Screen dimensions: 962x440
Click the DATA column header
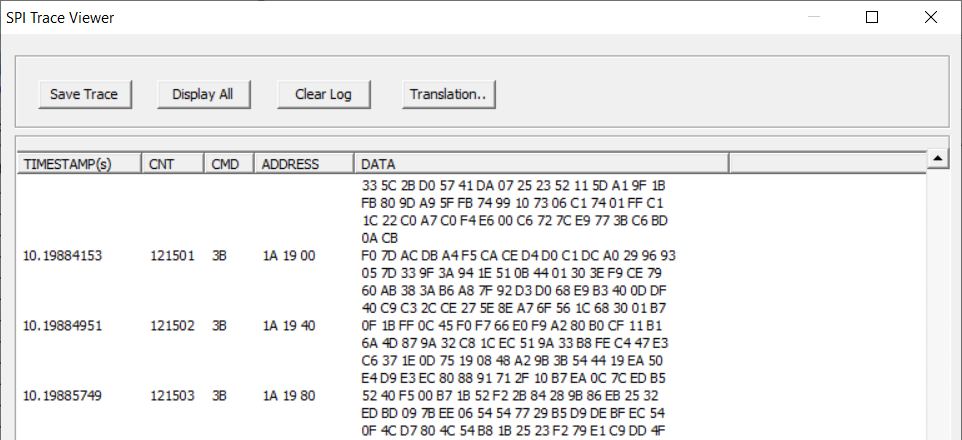tap(540, 164)
